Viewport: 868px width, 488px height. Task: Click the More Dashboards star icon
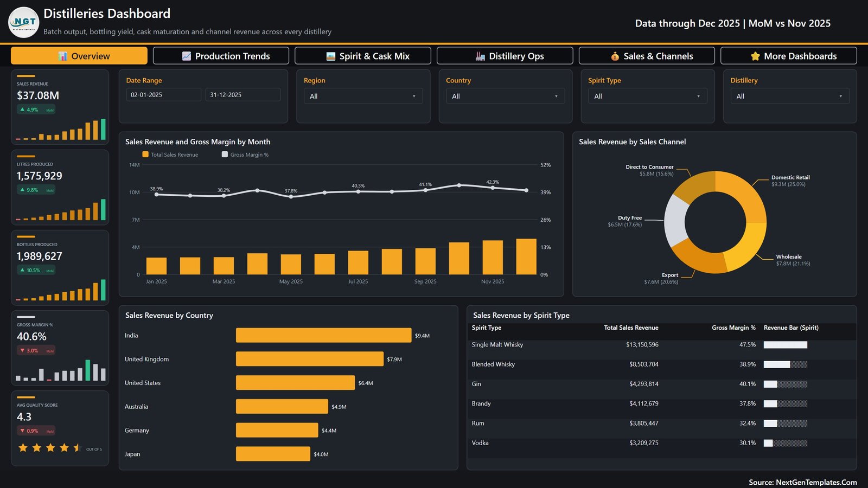[755, 56]
